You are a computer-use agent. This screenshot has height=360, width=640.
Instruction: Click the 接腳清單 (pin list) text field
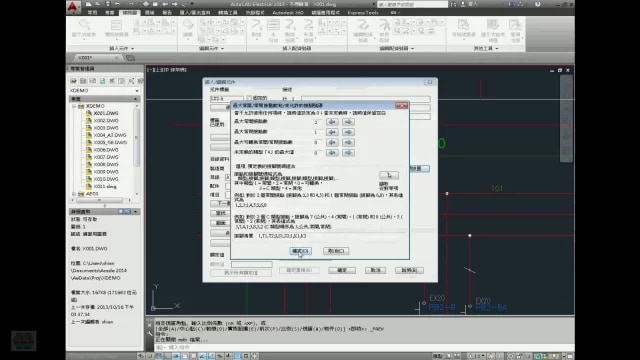[x=332, y=236]
